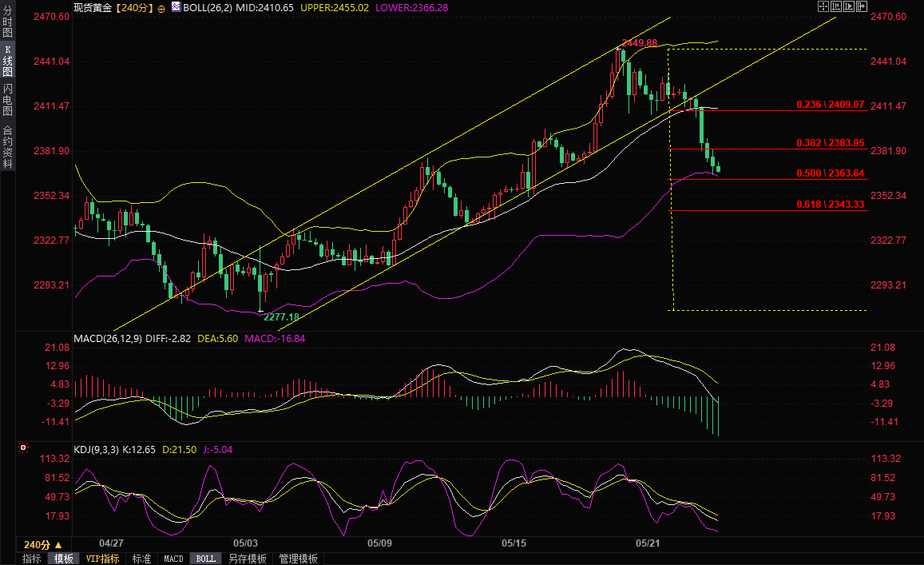
Task: Click the UPPER:2455.02 value
Action: click(335, 8)
